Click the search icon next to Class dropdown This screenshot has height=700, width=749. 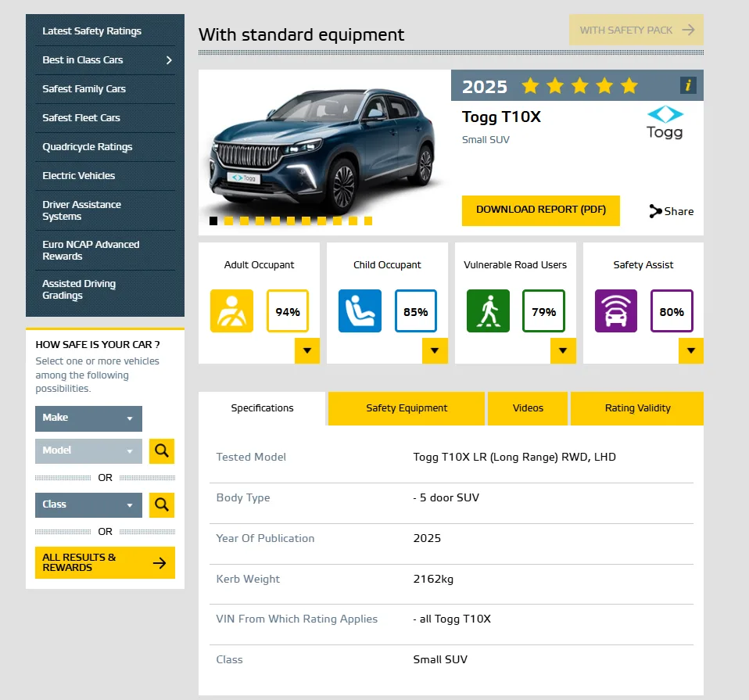tap(162, 505)
